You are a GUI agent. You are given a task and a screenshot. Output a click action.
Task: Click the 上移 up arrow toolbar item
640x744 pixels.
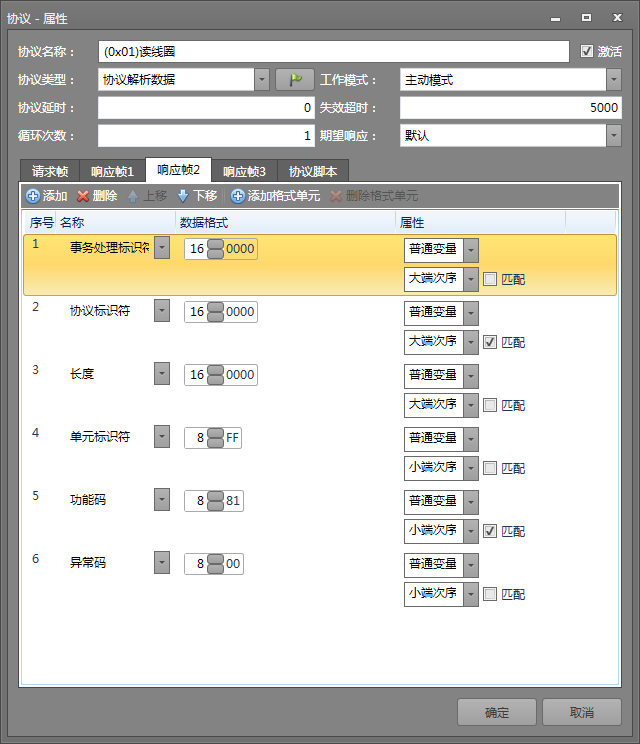pyautogui.click(x=147, y=196)
